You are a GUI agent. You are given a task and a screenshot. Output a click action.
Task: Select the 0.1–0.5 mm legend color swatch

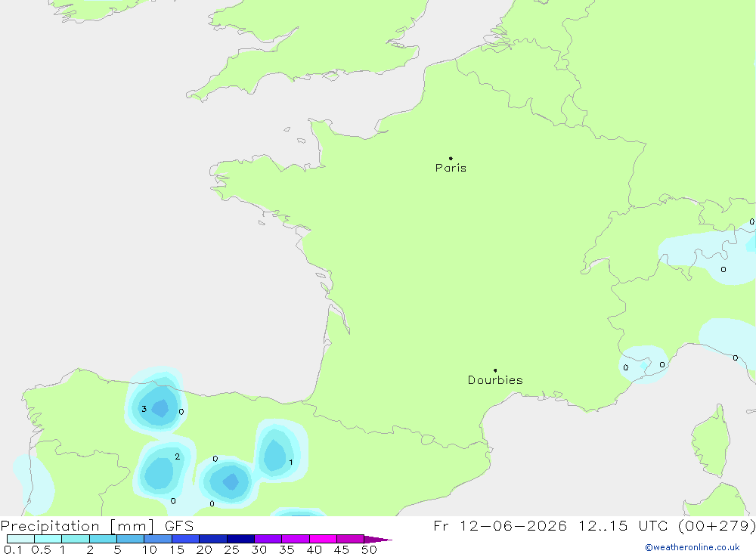[x=20, y=539]
